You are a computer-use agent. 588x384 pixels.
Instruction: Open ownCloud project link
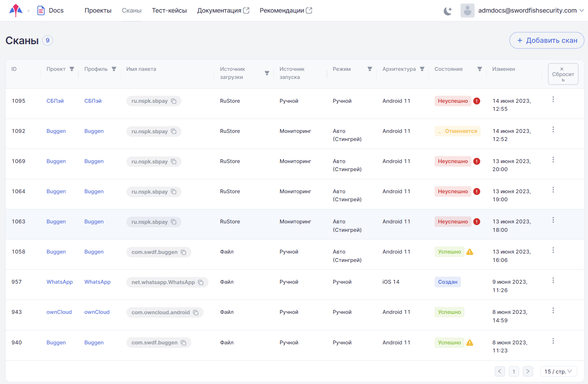(x=59, y=312)
